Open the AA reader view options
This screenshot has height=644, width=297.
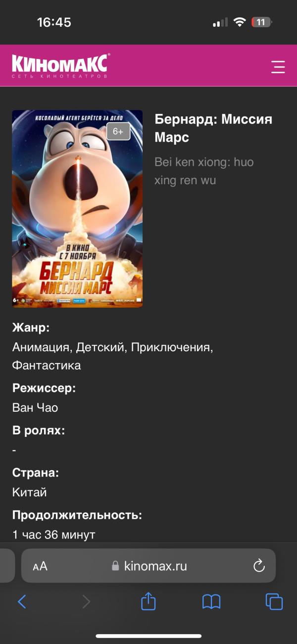coord(40,566)
